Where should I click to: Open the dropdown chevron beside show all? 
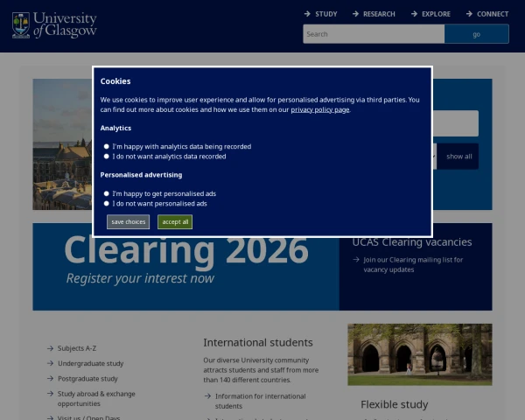tap(435, 157)
